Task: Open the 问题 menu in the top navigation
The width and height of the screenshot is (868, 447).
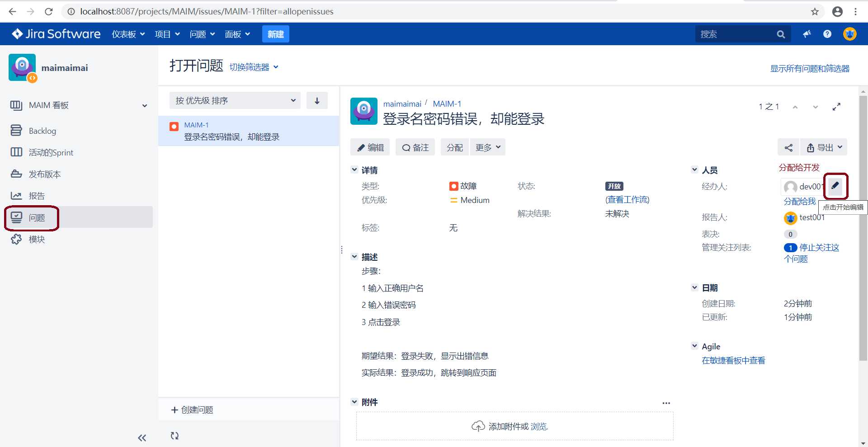Action: (202, 34)
